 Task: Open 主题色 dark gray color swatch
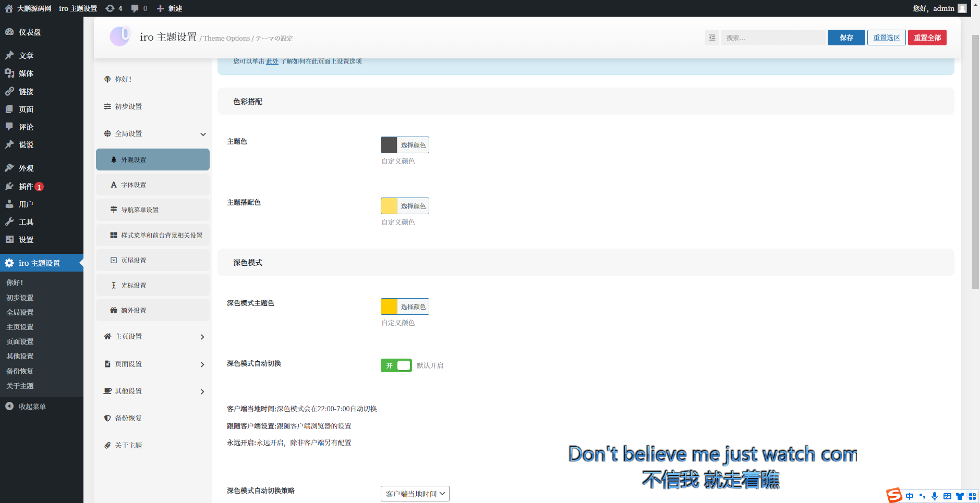(389, 145)
